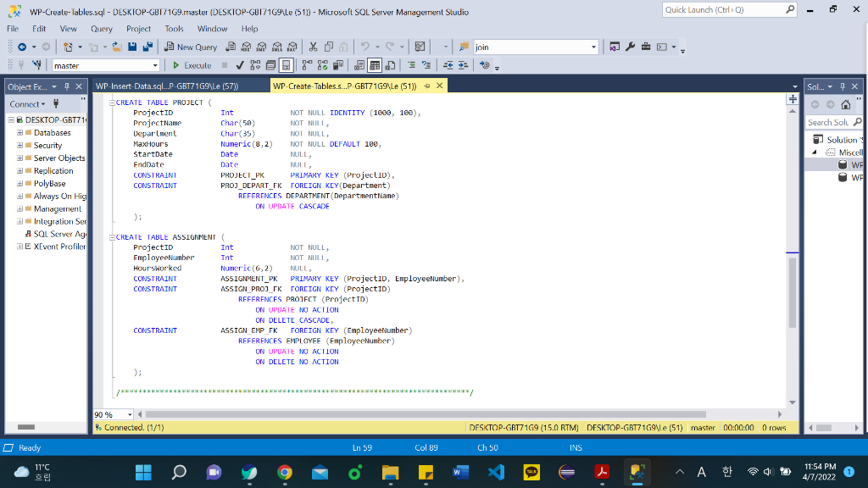Pin the Object Explorer panel

[x=68, y=86]
